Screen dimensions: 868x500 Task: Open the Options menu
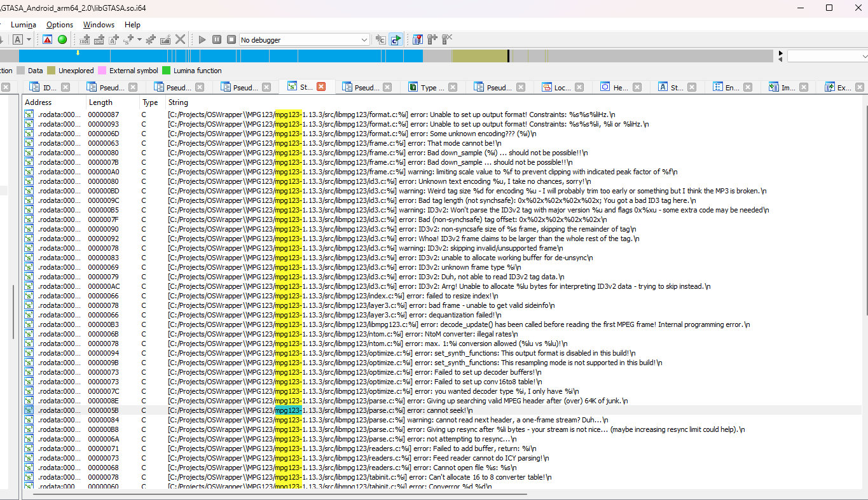(60, 25)
